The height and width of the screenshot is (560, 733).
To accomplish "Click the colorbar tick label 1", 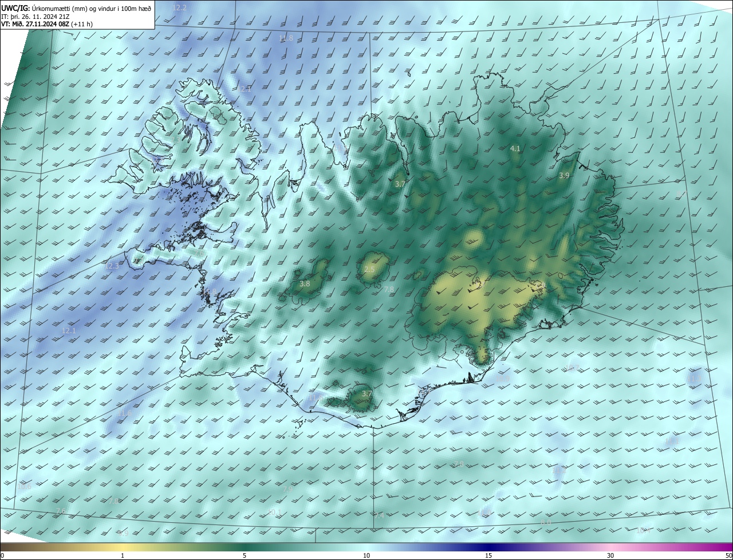I will pyautogui.click(x=123, y=555).
